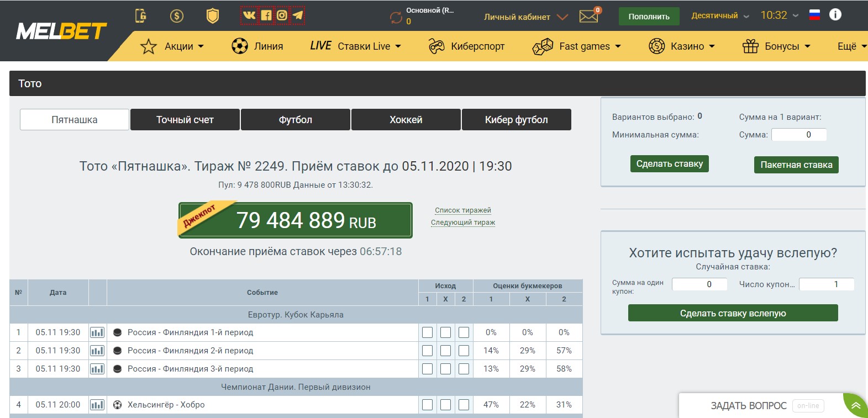Check outcome 2 for Хельсингёр - Хобро
This screenshot has width=868, height=418.
[x=464, y=405]
